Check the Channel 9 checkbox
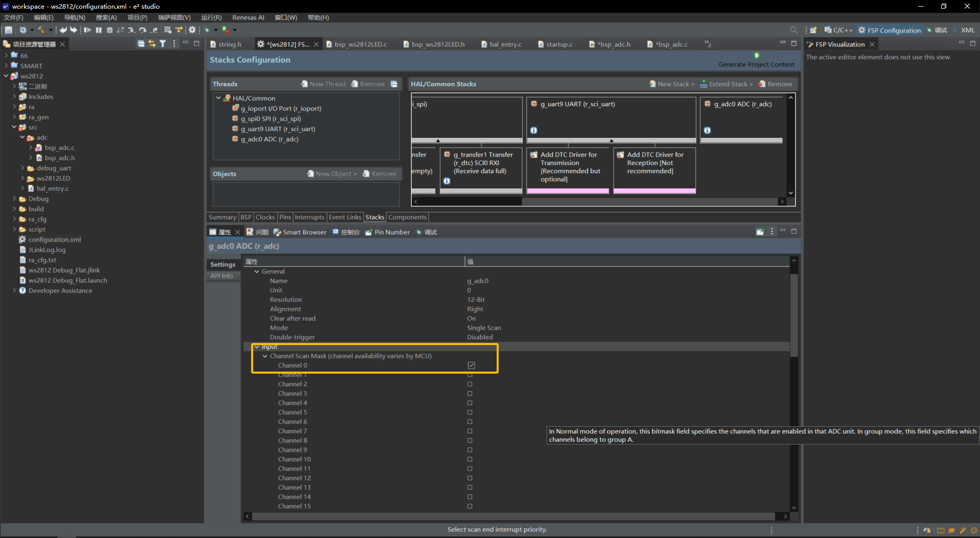Viewport: 980px width, 538px height. 470,450
